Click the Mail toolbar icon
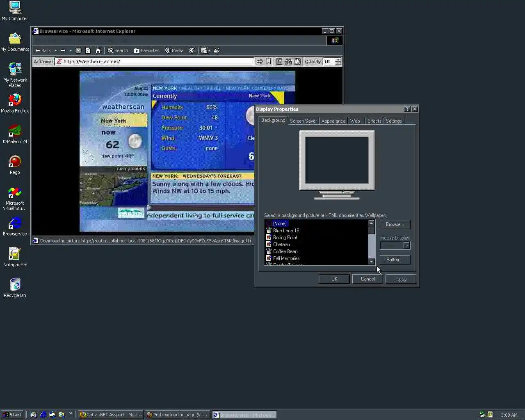 (204, 50)
